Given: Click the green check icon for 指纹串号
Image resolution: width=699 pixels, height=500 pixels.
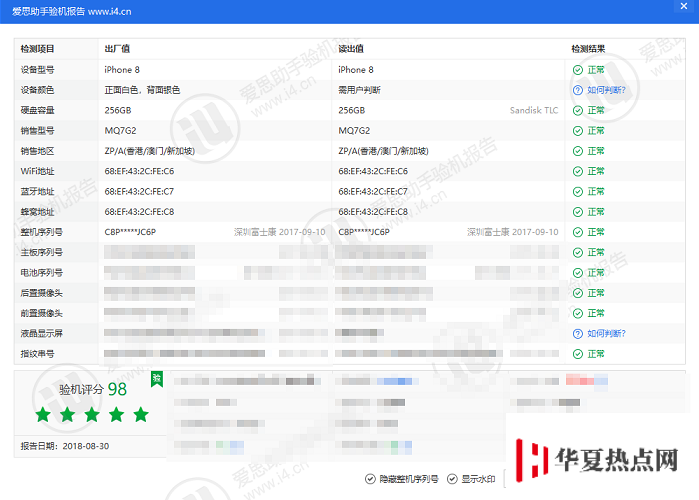Looking at the screenshot, I should tap(578, 354).
